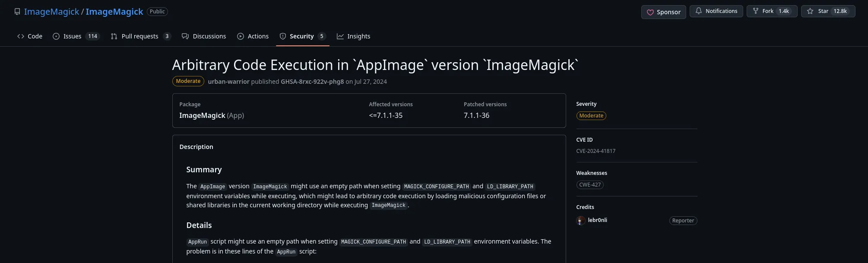Switch to the Issues tab

(x=76, y=36)
